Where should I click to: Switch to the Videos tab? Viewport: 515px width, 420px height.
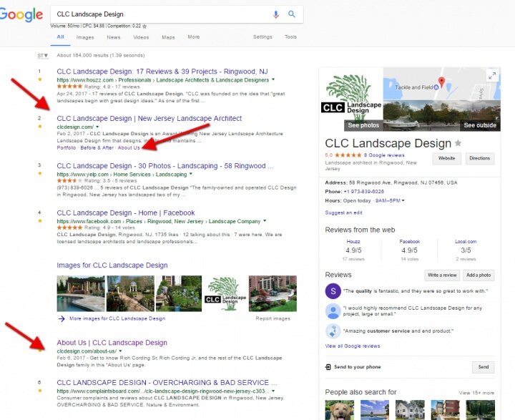pos(141,37)
